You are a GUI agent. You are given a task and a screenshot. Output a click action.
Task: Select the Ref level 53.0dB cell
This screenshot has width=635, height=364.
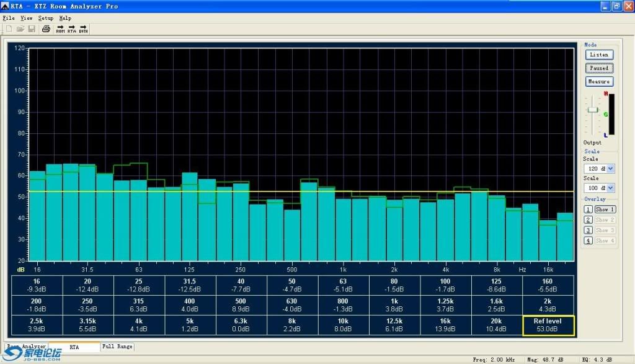coord(548,326)
